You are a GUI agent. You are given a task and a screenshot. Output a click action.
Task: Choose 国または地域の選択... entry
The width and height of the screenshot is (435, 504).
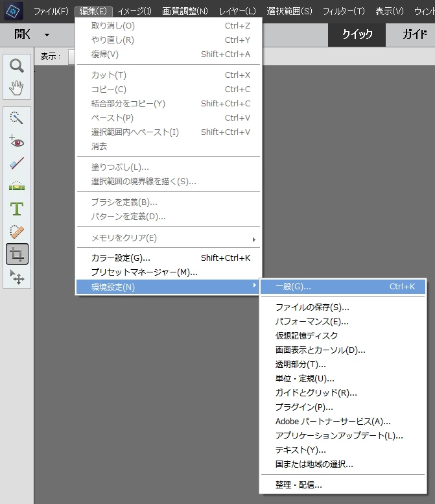coord(343,464)
